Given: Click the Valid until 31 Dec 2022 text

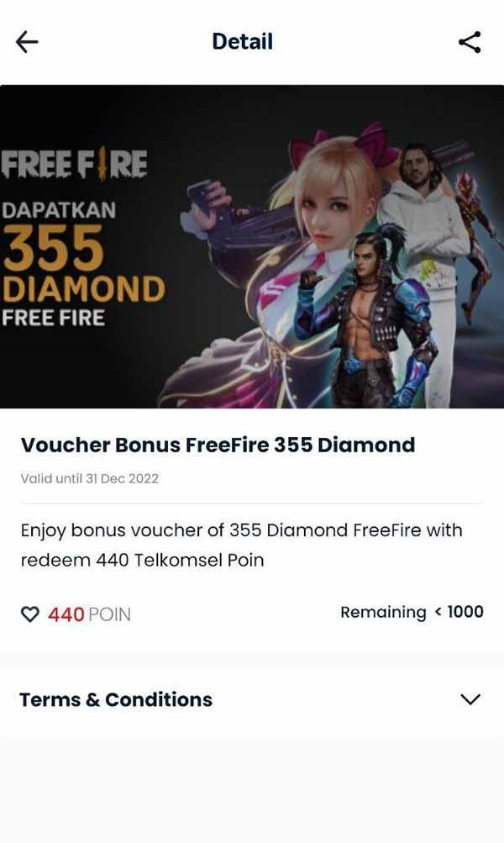Looking at the screenshot, I should 90,478.
